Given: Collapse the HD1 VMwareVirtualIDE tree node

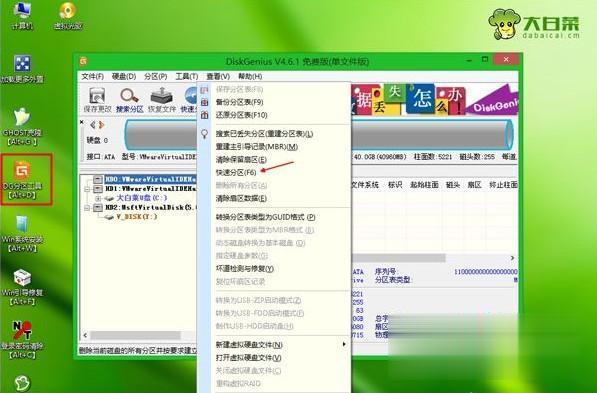Looking at the screenshot, I should (x=87, y=189).
